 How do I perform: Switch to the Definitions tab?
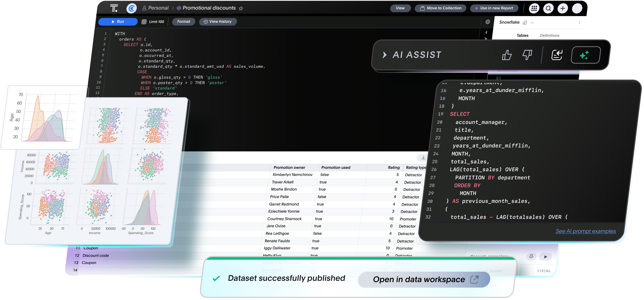pos(549,35)
